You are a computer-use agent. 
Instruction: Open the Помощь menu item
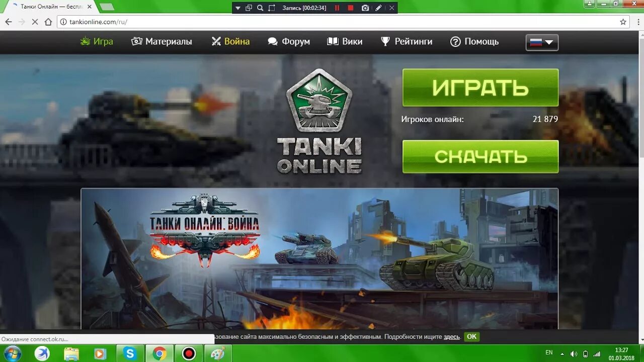pyautogui.click(x=474, y=42)
